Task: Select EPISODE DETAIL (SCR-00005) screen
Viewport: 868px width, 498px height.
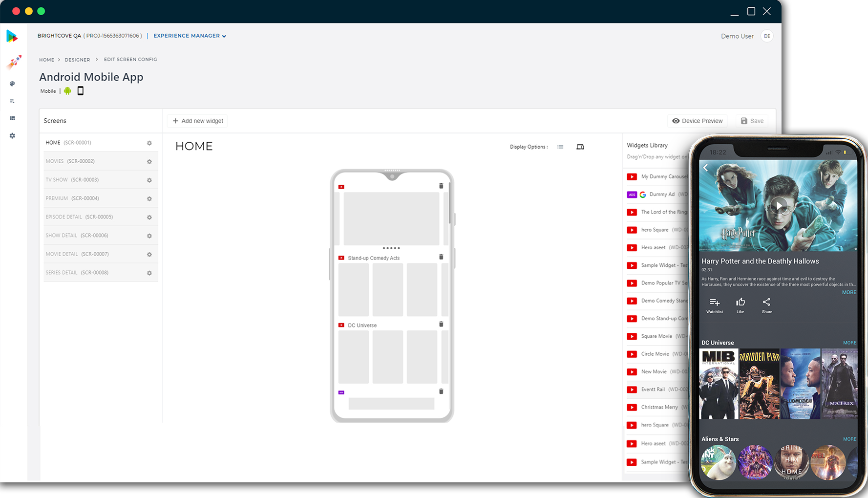Action: [100, 217]
